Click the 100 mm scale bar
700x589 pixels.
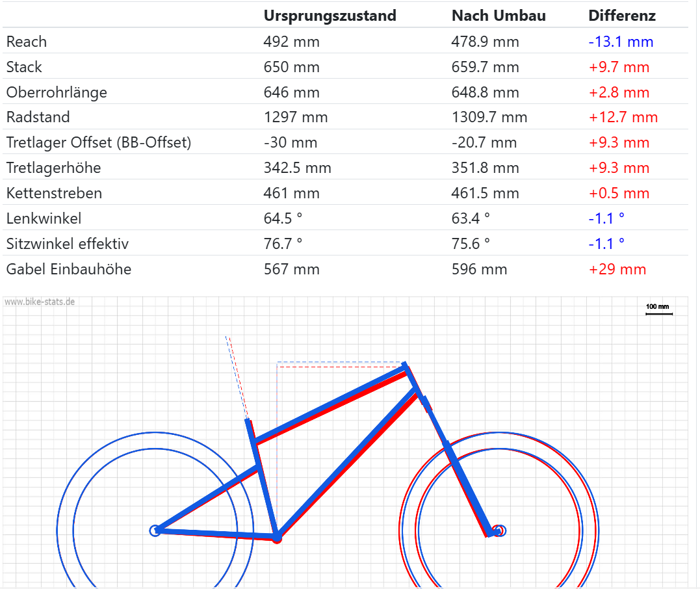point(658,313)
